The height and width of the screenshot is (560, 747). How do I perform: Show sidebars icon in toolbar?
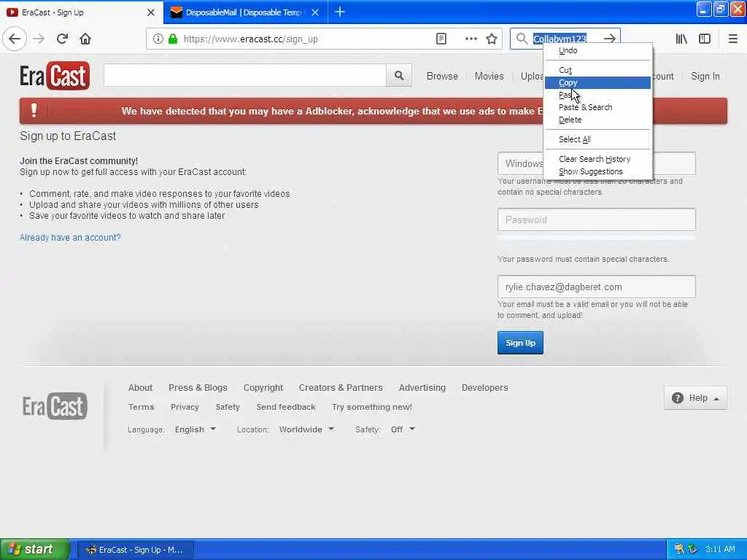click(705, 39)
